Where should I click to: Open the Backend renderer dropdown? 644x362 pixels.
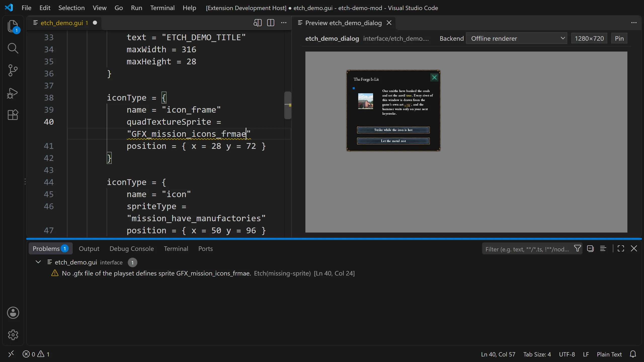tap(516, 38)
